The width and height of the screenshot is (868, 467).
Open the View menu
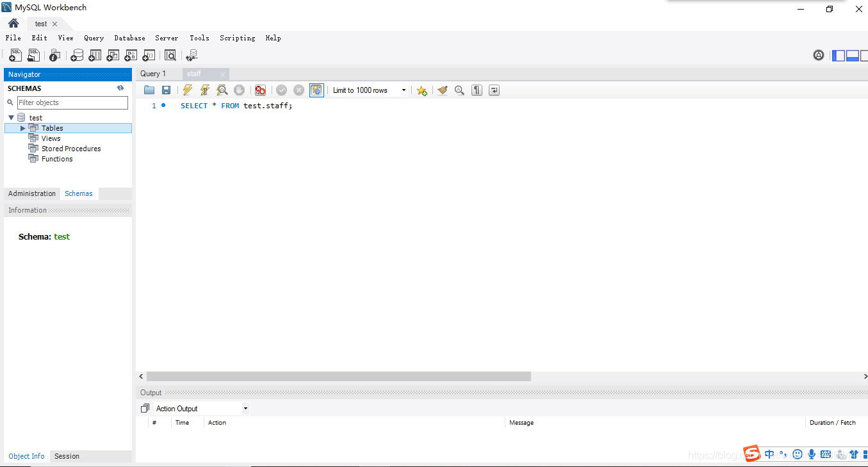[x=66, y=38]
